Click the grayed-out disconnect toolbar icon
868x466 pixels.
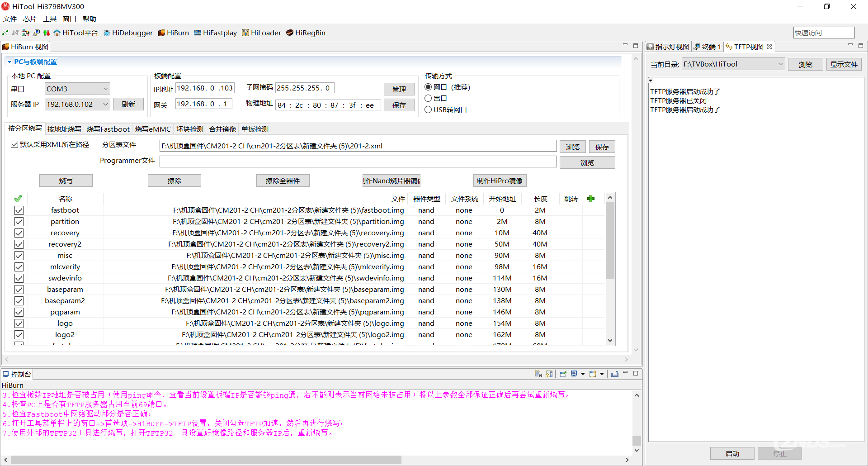point(15,33)
